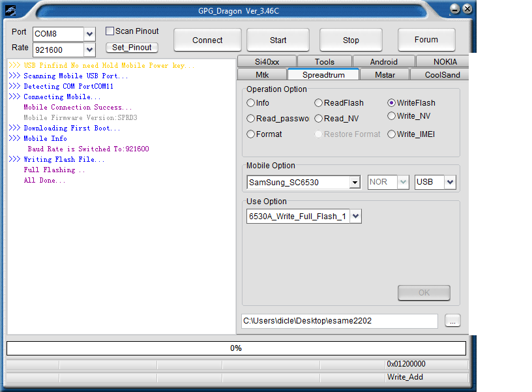The width and height of the screenshot is (532, 392).
Task: Switch to the Si40xx tab
Action: point(267,62)
